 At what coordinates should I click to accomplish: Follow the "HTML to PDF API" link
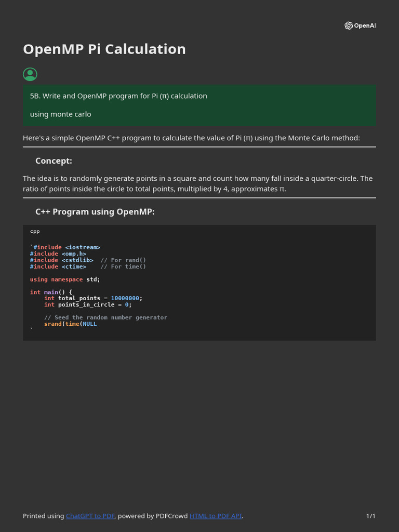(x=216, y=516)
